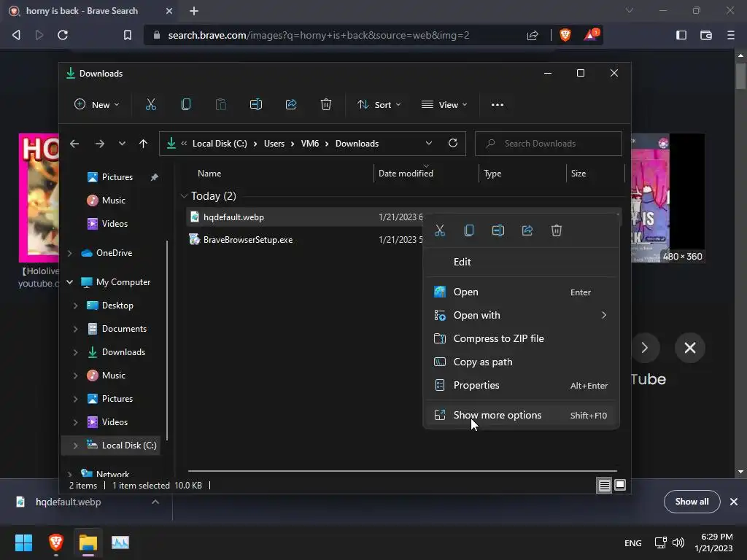The width and height of the screenshot is (747, 560).
Task: Open the hqdefault.webp download chevron menu
Action: coord(155,502)
